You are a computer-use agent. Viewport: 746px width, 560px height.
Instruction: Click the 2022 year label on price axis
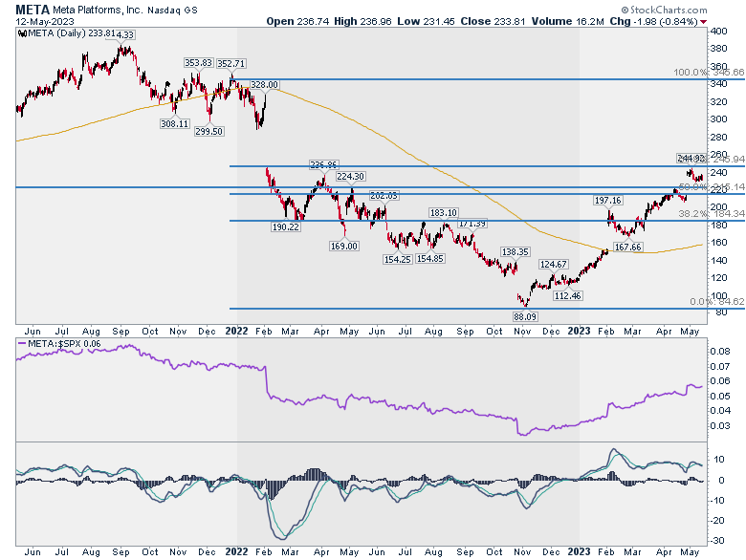(236, 331)
